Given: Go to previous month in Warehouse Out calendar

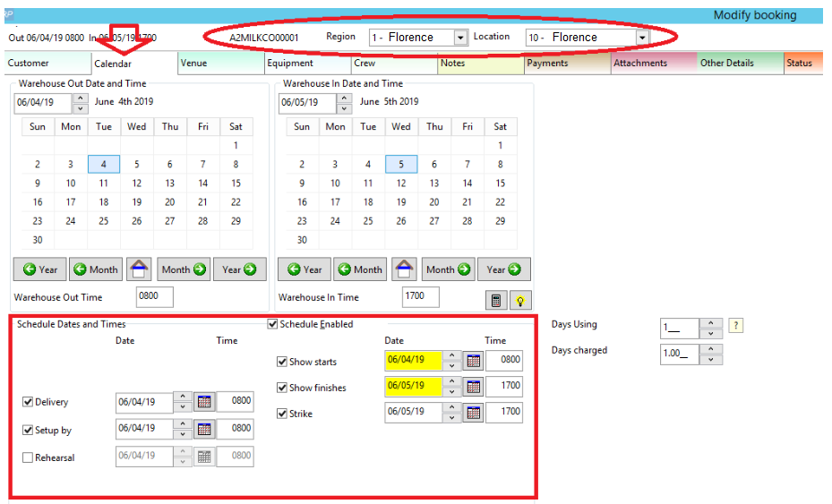Looking at the screenshot, I should point(96,269).
